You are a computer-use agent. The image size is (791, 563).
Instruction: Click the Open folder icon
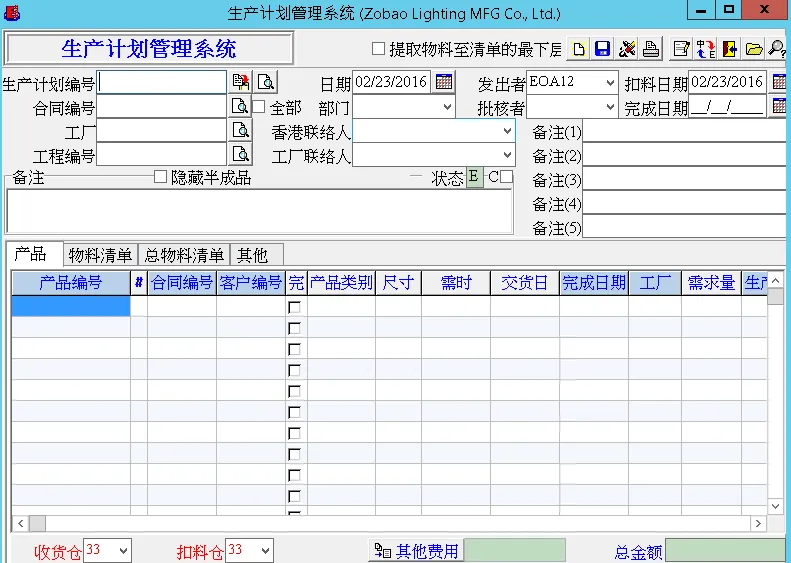[x=754, y=49]
